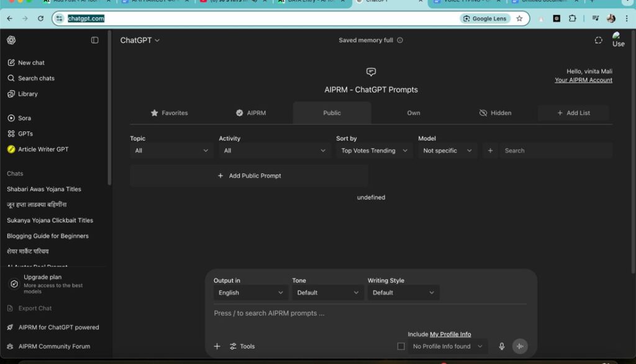This screenshot has width=636, height=364.
Task: Open the Writing Style Default dropdown
Action: coord(404,293)
